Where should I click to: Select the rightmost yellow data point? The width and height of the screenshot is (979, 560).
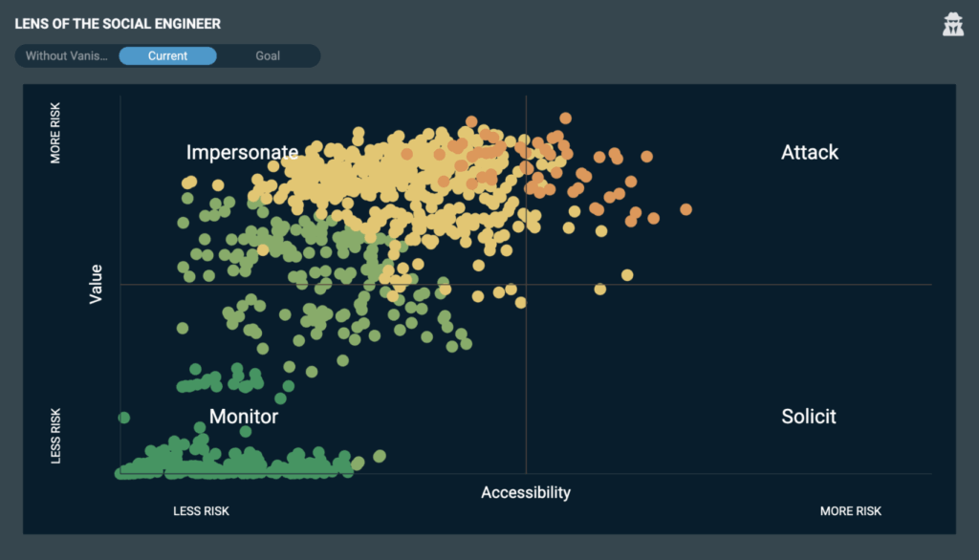pyautogui.click(x=627, y=275)
